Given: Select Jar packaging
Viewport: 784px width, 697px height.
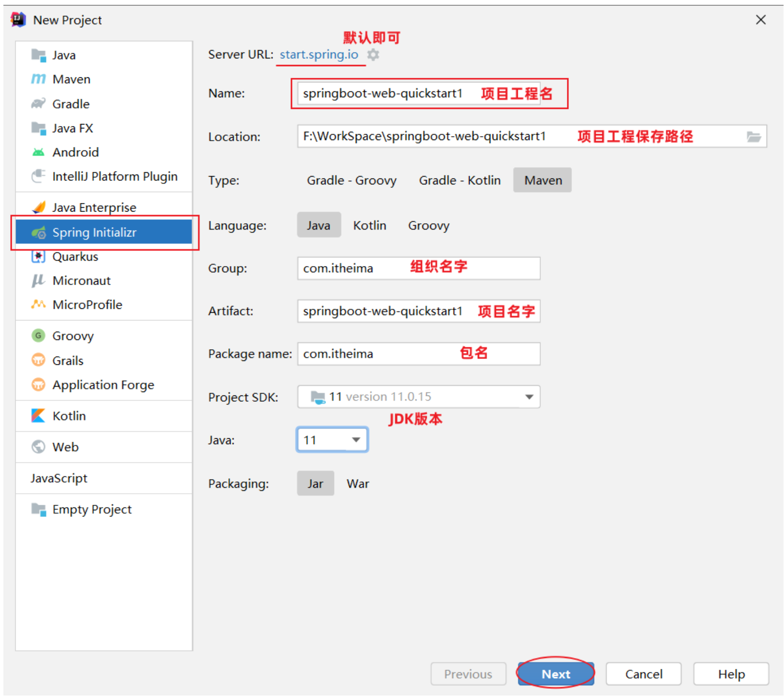Looking at the screenshot, I should (x=315, y=483).
